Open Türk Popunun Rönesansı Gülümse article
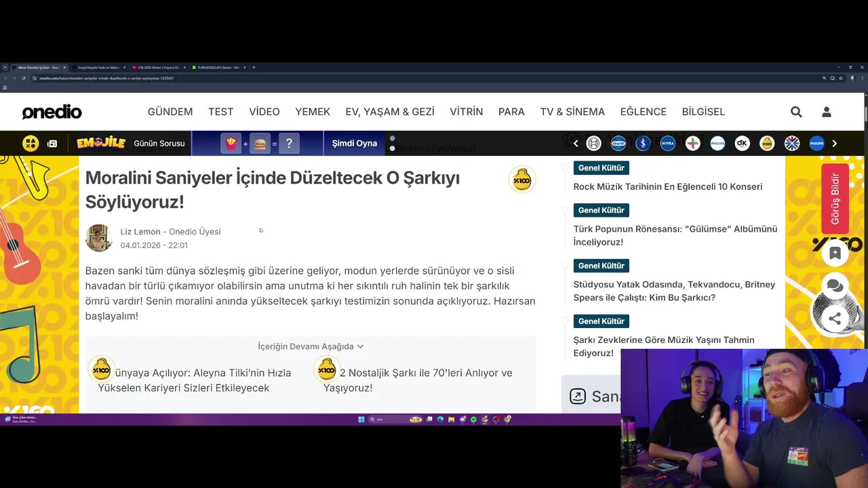The width and height of the screenshot is (868, 488). [675, 235]
